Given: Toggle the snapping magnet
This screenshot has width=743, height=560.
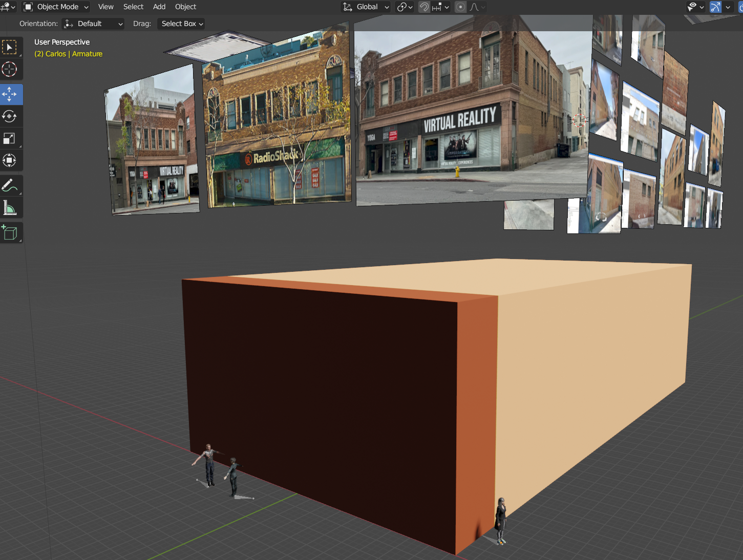Looking at the screenshot, I should (424, 7).
